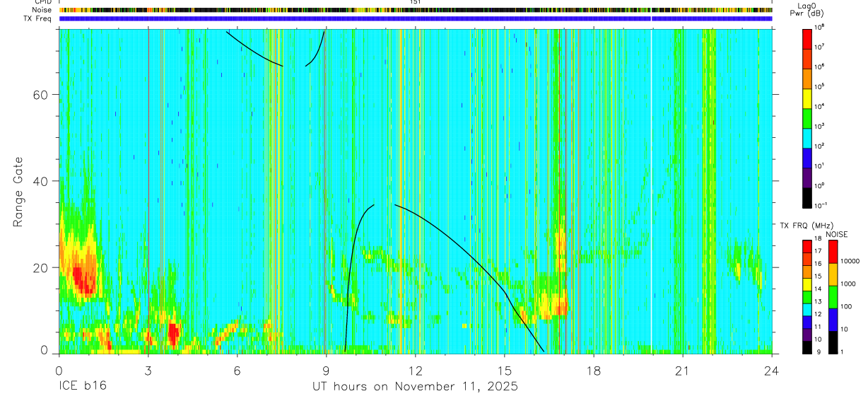Click the x-axis tick label '15'

505,370
